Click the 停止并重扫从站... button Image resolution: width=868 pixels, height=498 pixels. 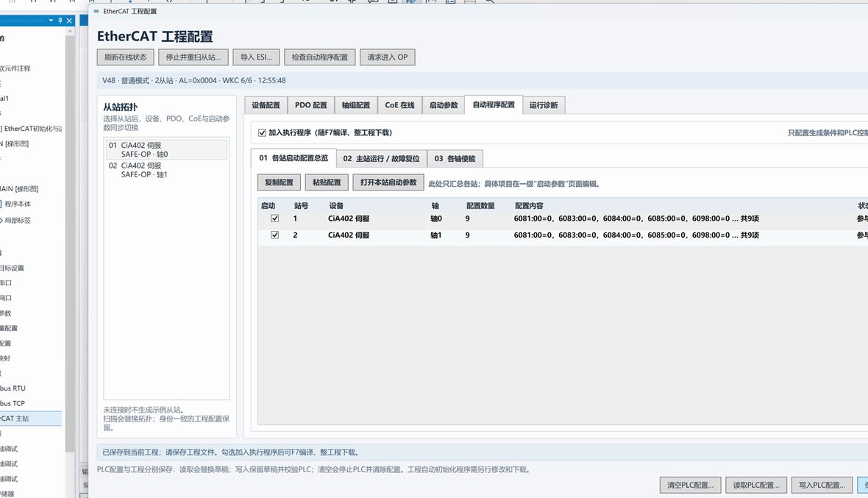click(193, 57)
